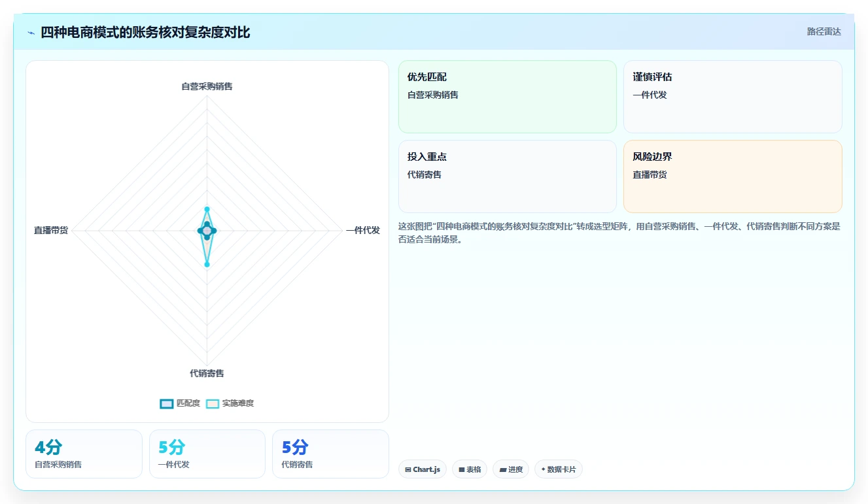Click the 5分 一件代发 score card
The height and width of the screenshot is (504, 868).
(x=207, y=454)
